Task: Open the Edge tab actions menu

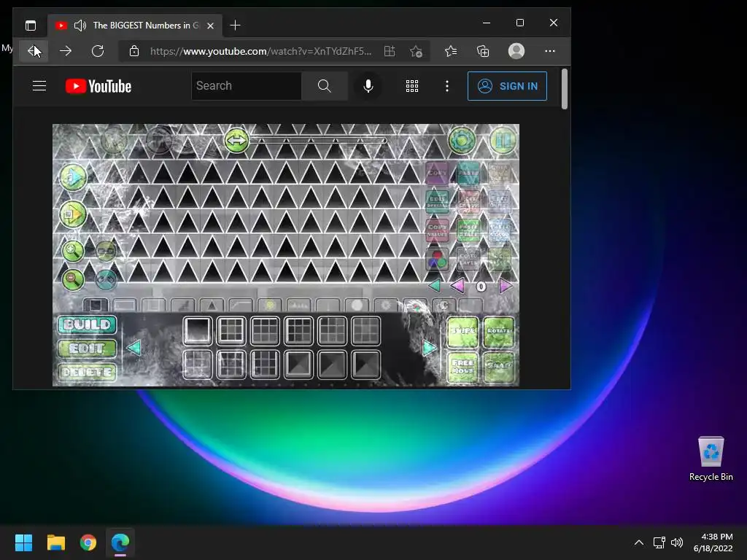Action: pyautogui.click(x=31, y=26)
